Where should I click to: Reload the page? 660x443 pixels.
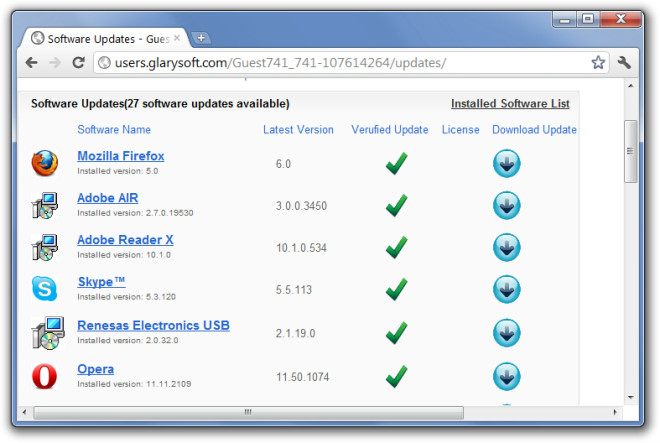78,62
